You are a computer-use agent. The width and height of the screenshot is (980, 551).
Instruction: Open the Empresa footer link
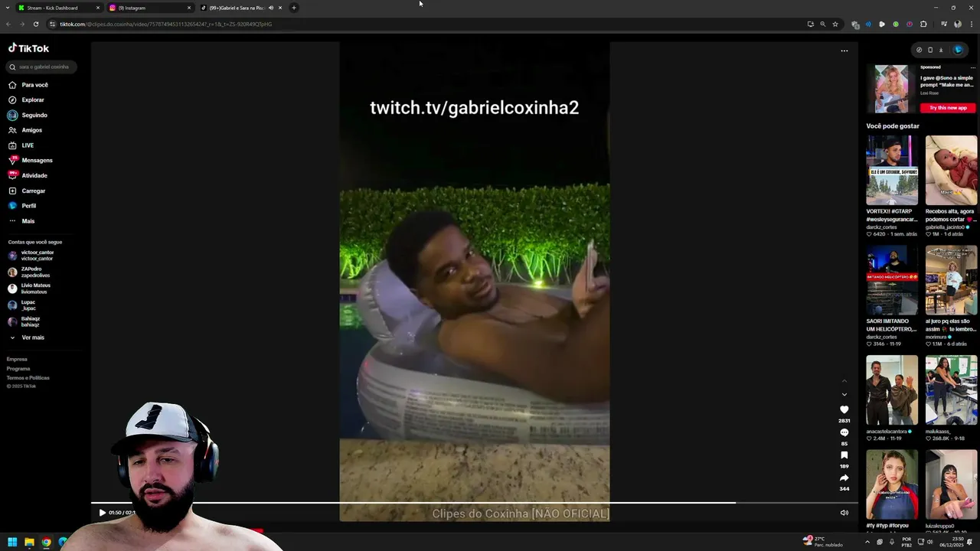pos(17,359)
